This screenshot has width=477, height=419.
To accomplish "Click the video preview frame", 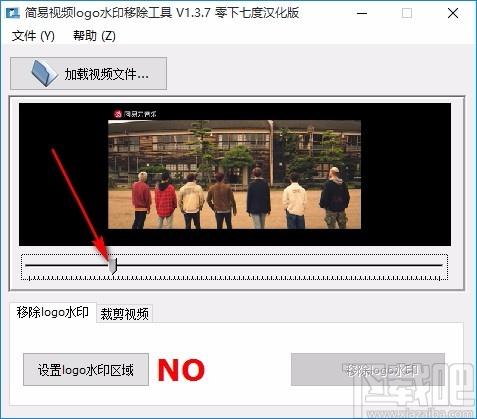I will pyautogui.click(x=235, y=174).
